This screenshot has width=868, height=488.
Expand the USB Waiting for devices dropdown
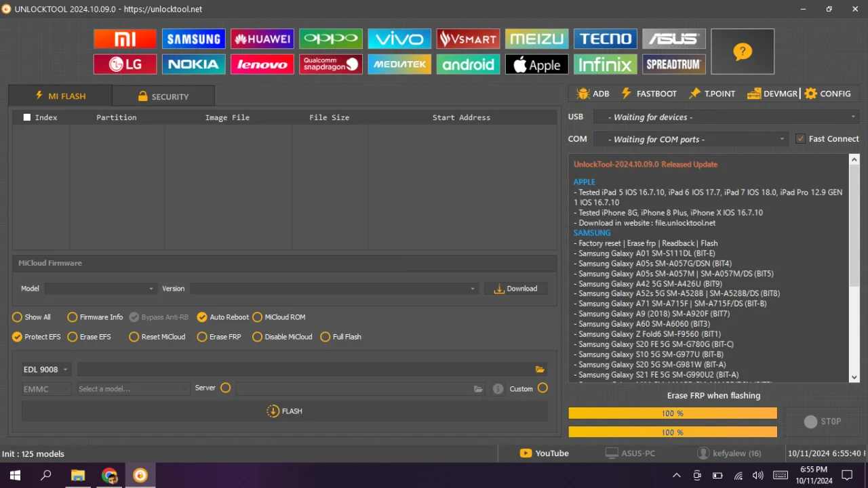[726, 117]
